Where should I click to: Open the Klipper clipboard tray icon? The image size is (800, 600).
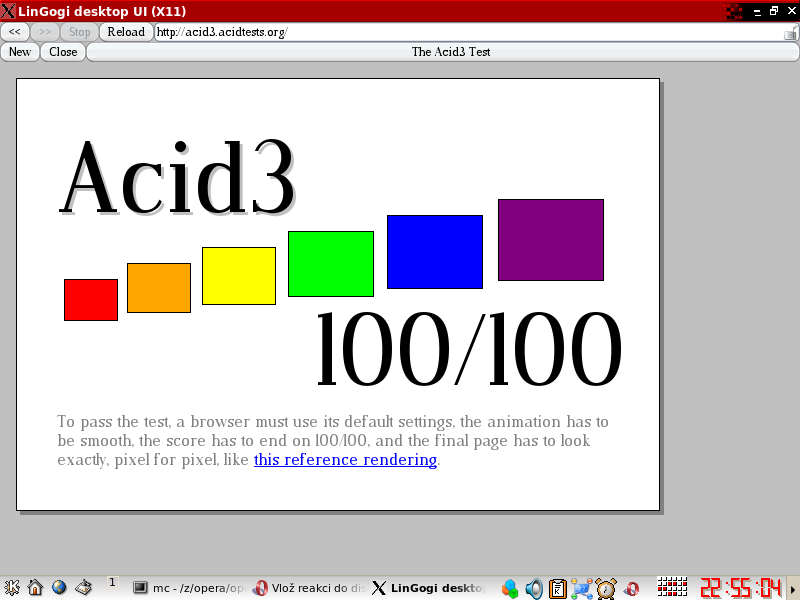[x=558, y=589]
